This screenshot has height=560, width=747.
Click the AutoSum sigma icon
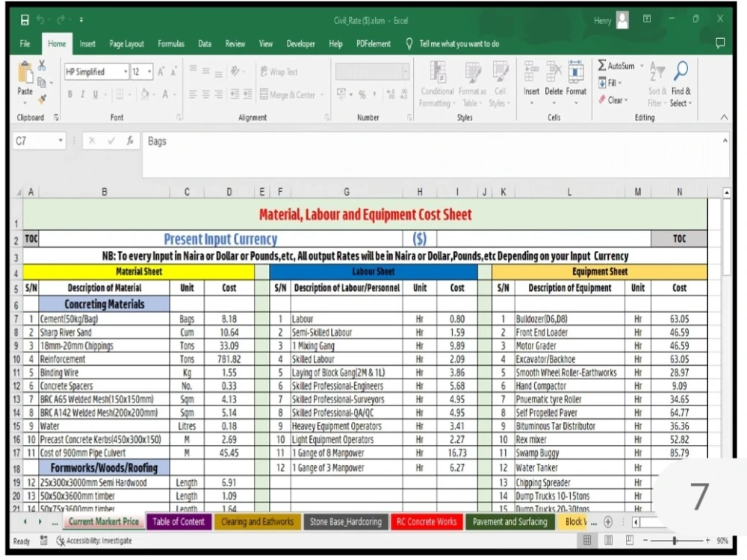coord(602,65)
